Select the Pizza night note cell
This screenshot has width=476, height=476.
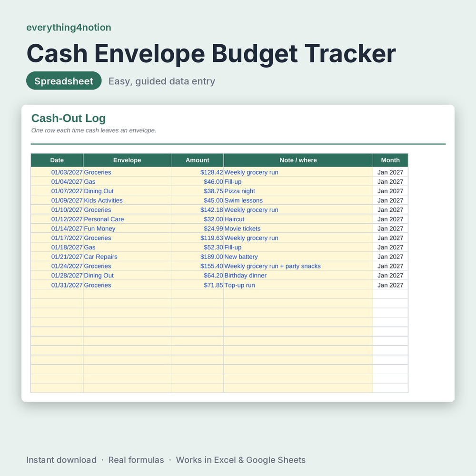coord(298,191)
